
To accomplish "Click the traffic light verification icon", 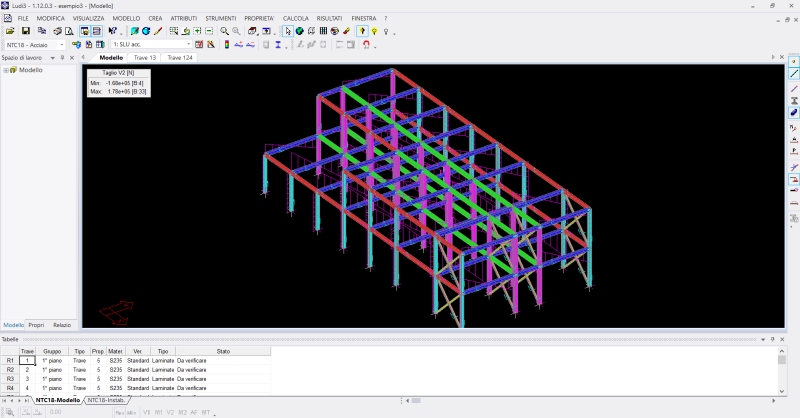I will [225, 45].
